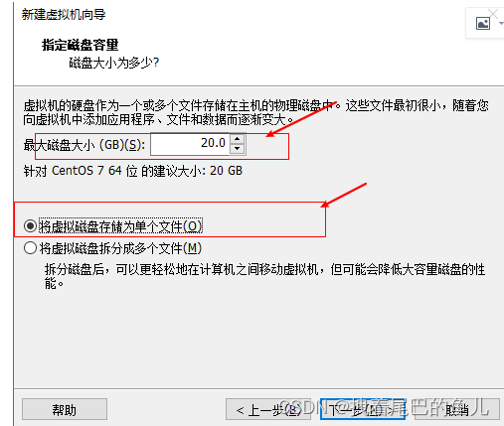Screen dimensions: 504x426
Task: Click the 拆分磁盘后 explanation text
Action: pos(264,276)
